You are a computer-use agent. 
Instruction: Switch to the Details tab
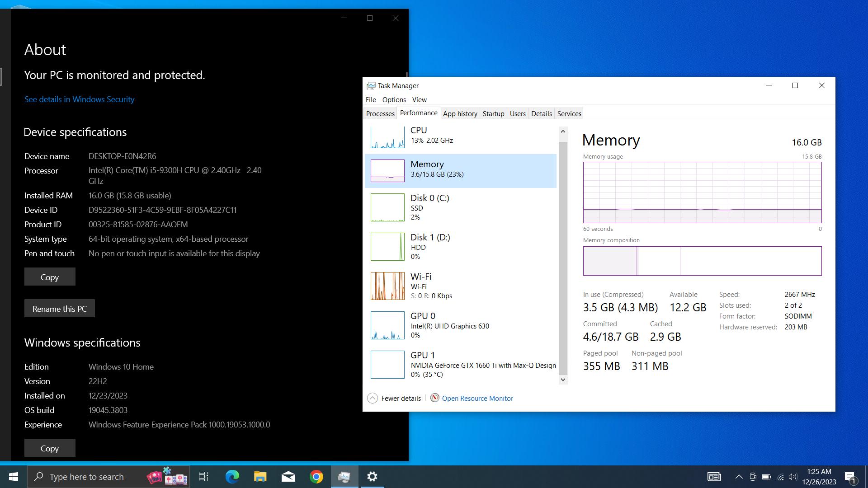[x=542, y=113]
